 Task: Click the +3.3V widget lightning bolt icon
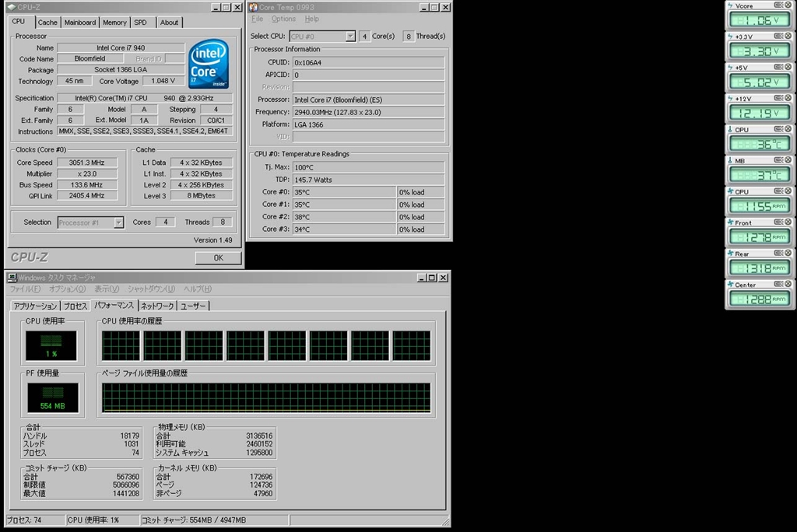coord(730,37)
